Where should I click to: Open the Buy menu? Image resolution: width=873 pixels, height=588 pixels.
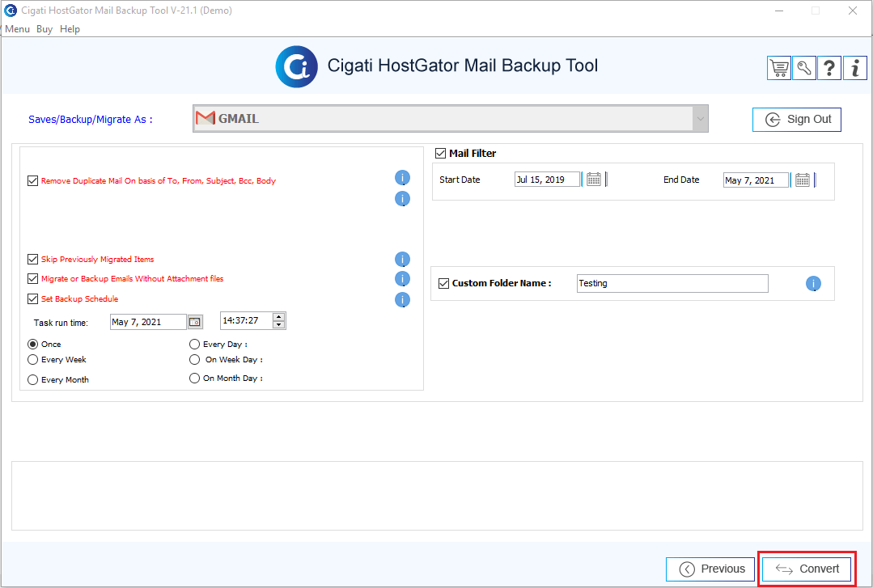pos(44,29)
